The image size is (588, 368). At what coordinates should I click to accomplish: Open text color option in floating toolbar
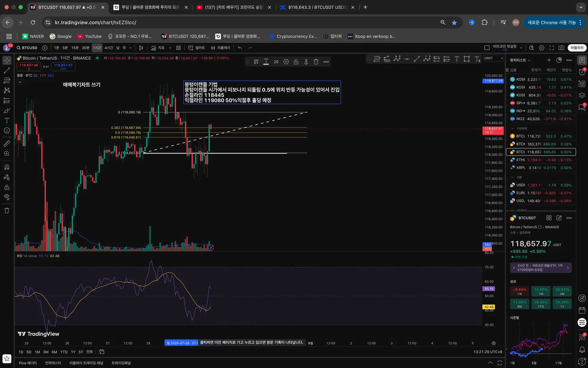coord(266,62)
